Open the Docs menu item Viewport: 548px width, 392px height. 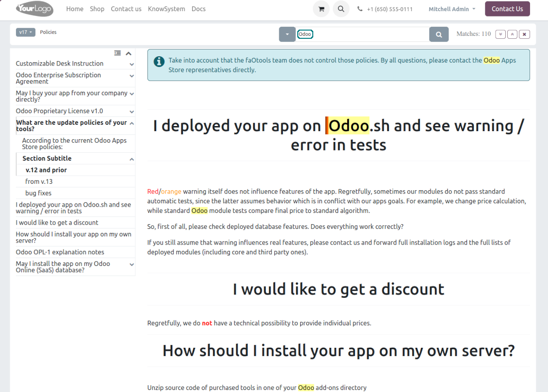198,9
